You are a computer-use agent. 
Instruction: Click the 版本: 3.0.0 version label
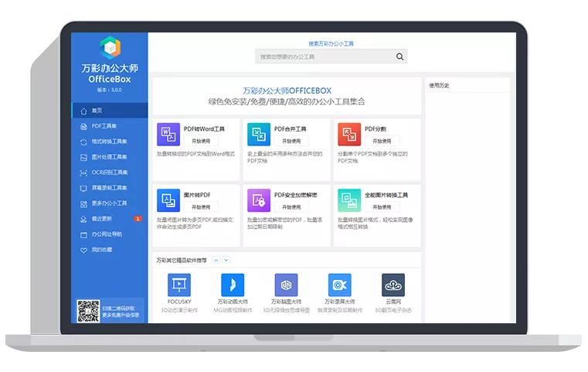click(x=110, y=90)
